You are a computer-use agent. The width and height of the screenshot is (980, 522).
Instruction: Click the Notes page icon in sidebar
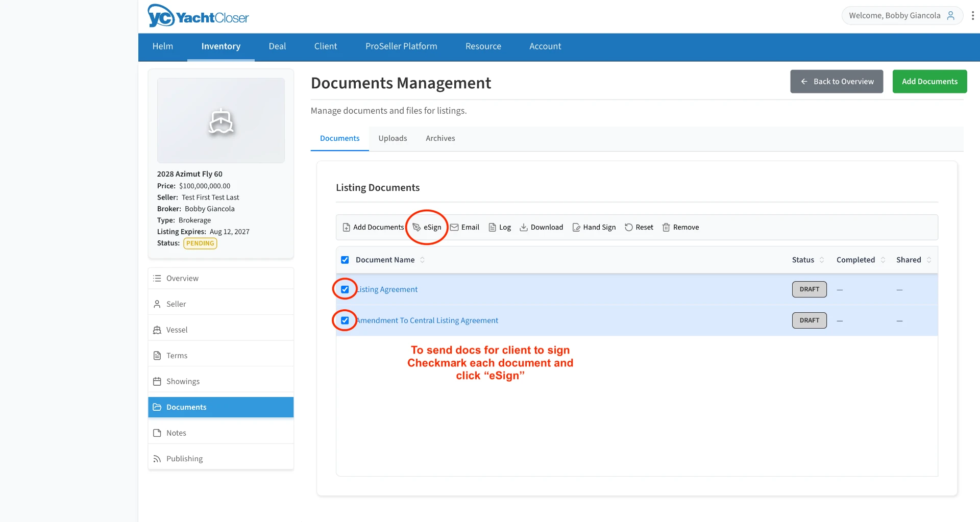click(x=157, y=433)
